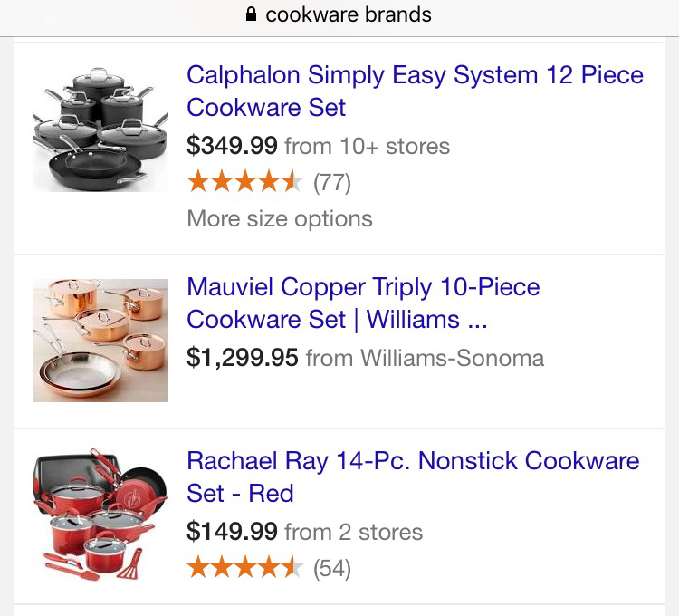
Task: Click the Calphalon star rating icons
Action: 244,183
